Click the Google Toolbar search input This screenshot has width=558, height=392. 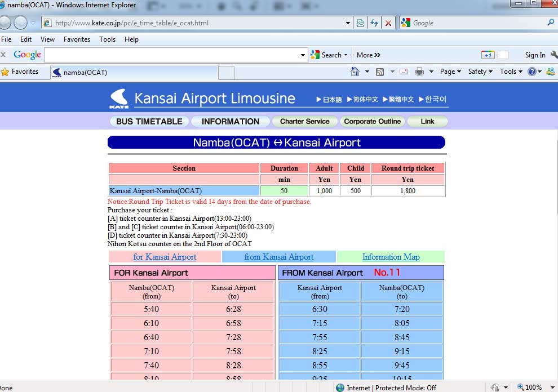(x=171, y=55)
